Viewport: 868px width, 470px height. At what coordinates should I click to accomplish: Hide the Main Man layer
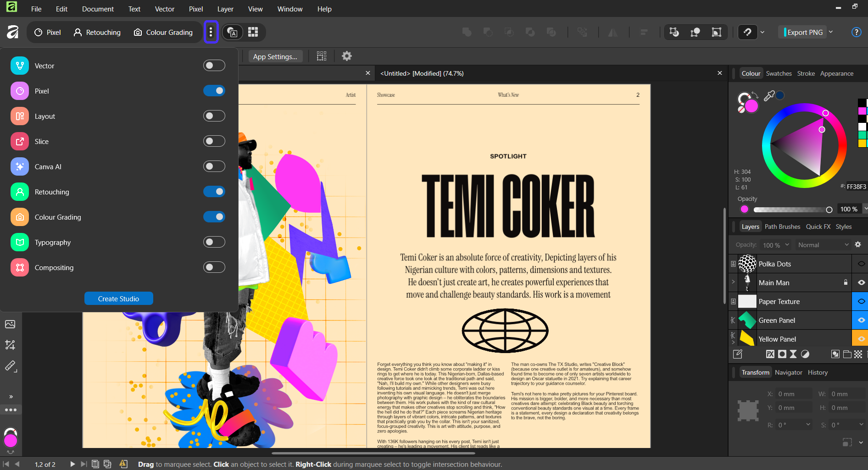click(861, 283)
